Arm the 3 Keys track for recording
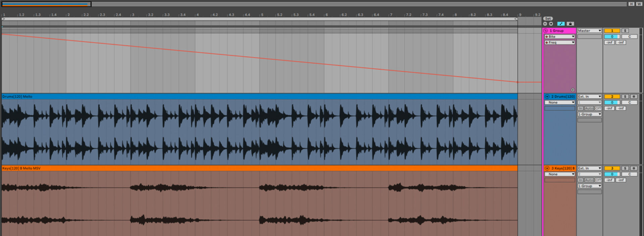 [634, 168]
